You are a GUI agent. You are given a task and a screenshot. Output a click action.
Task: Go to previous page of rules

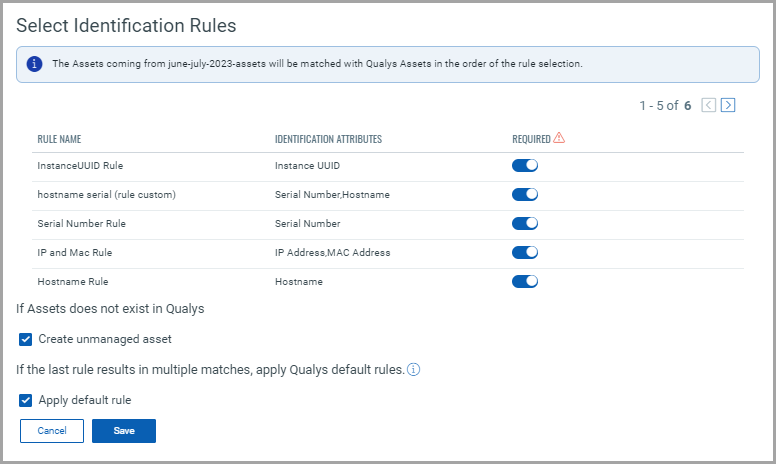coord(709,105)
